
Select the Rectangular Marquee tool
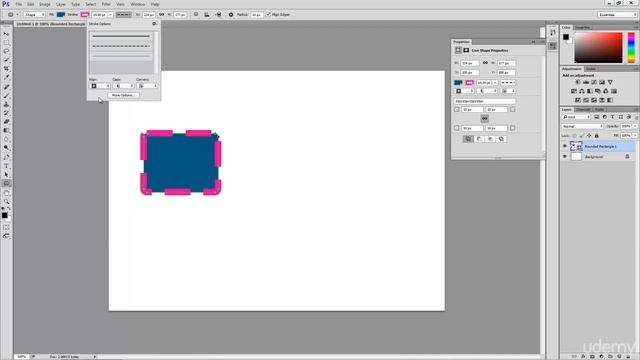pyautogui.click(x=6, y=42)
